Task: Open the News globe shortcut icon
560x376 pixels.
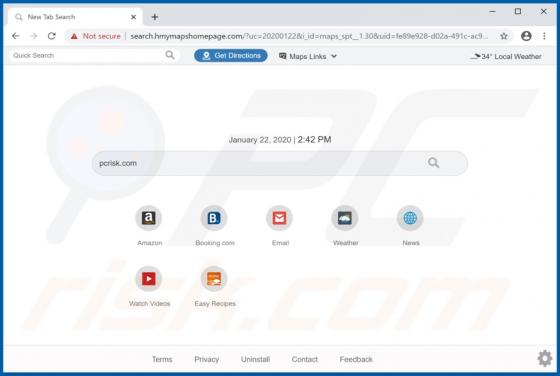Action: [x=410, y=218]
